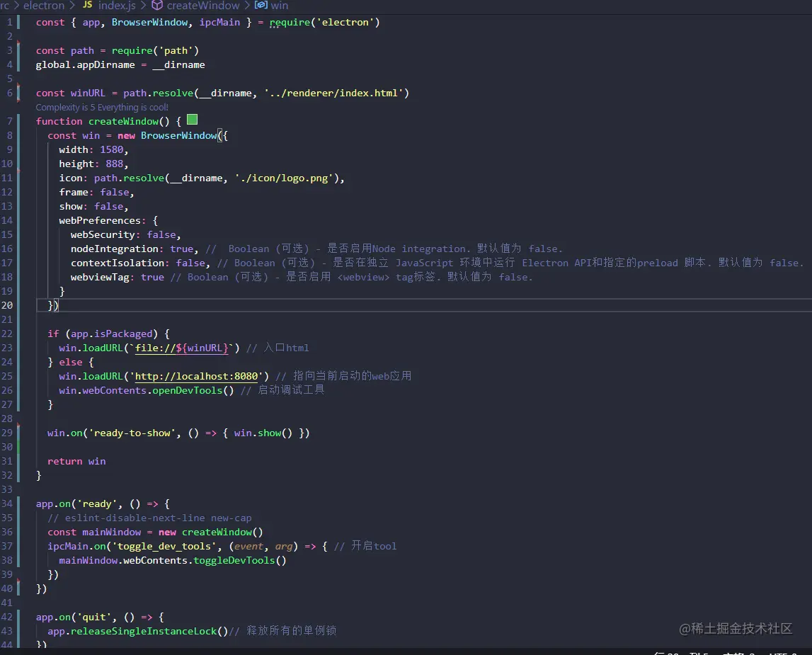Image resolution: width=812 pixels, height=655 pixels.
Task: Click the 'path' string on line 3
Action: [176, 51]
